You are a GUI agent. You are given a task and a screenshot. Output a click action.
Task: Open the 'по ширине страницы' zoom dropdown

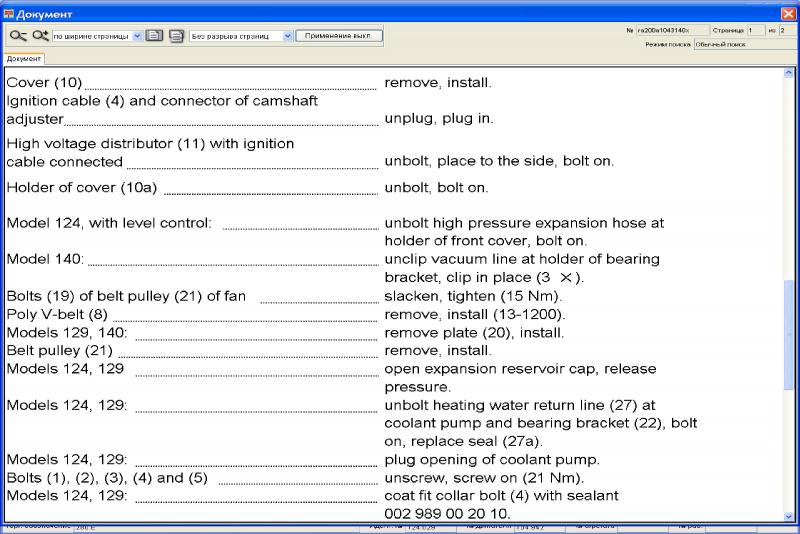[136, 35]
